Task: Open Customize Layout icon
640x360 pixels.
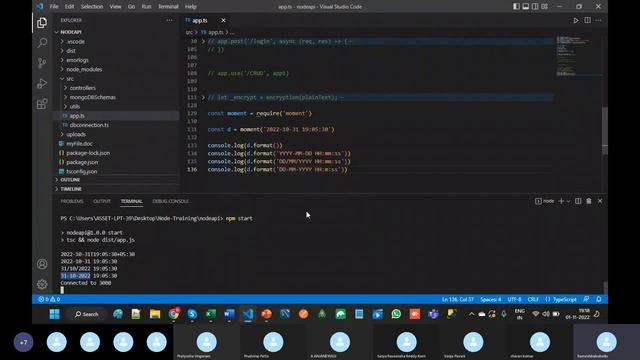Action: [x=544, y=7]
